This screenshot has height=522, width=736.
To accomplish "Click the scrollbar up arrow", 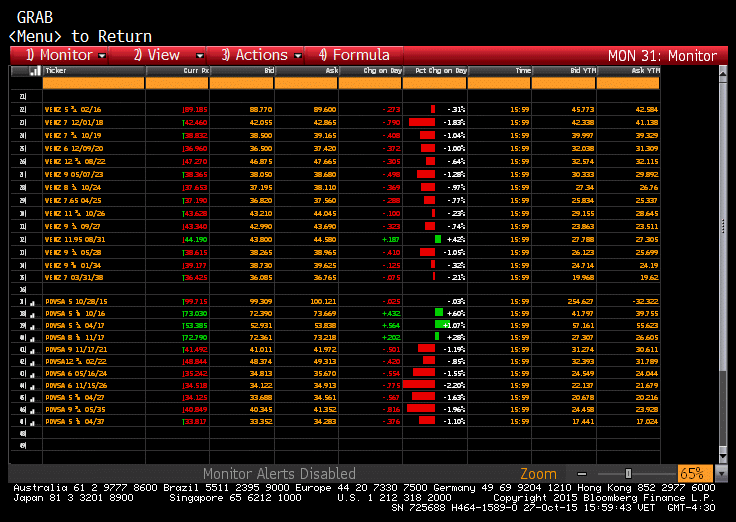I will point(723,73).
